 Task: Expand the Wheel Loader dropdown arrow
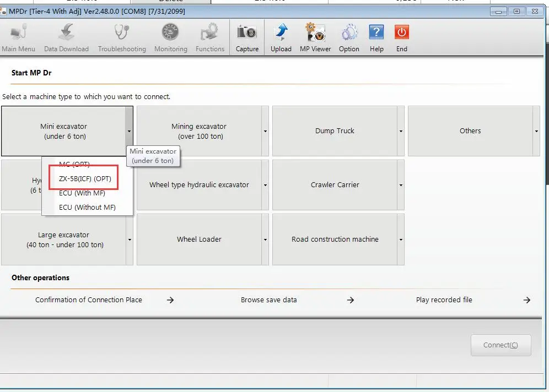265,239
